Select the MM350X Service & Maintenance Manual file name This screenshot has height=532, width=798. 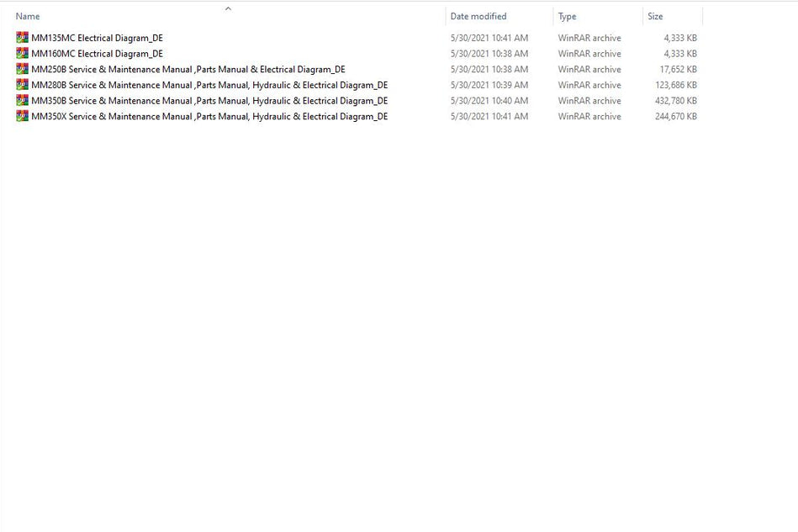pyautogui.click(x=209, y=117)
